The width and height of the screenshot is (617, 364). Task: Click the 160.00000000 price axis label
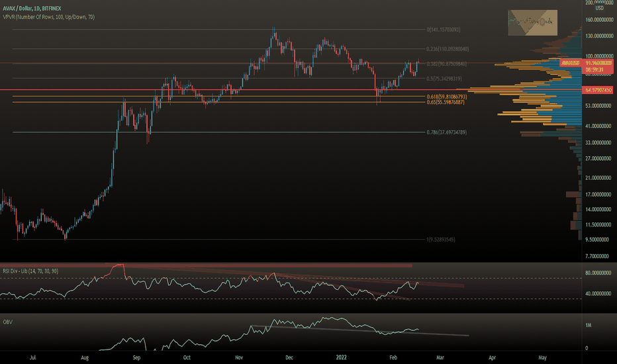pyautogui.click(x=599, y=20)
